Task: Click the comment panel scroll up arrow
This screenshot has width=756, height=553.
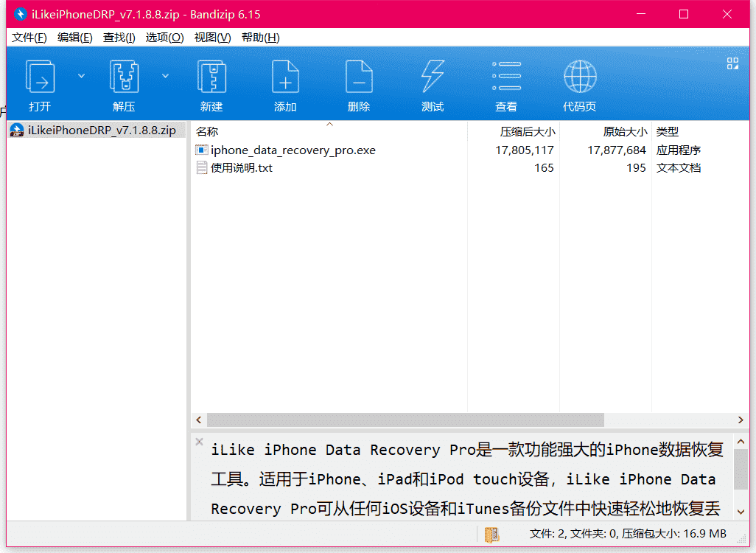Action: pyautogui.click(x=741, y=442)
